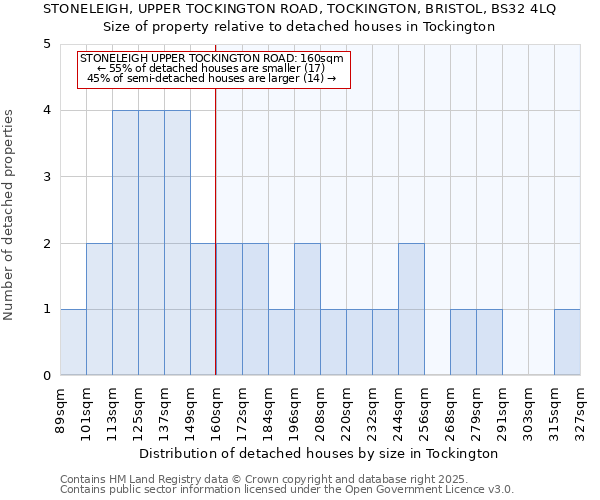The height and width of the screenshot is (500, 600).
Task: Click the bar between 149sqm and 160sqm
Action: (203, 309)
